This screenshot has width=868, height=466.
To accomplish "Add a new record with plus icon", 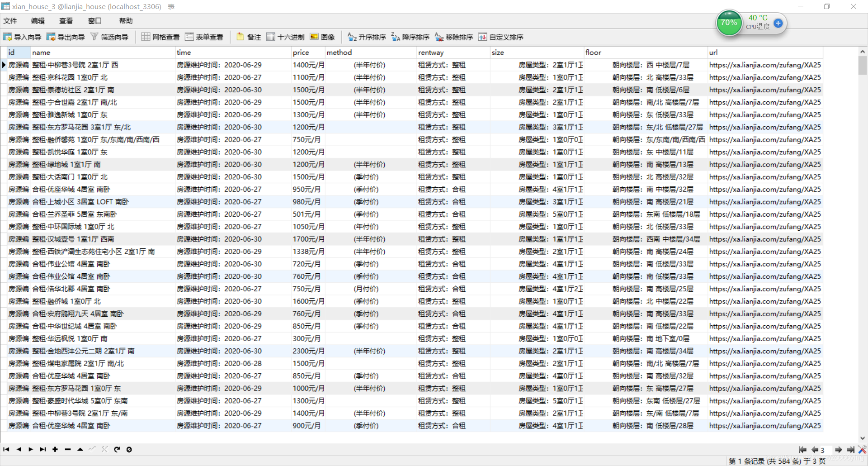I will pos(55,449).
